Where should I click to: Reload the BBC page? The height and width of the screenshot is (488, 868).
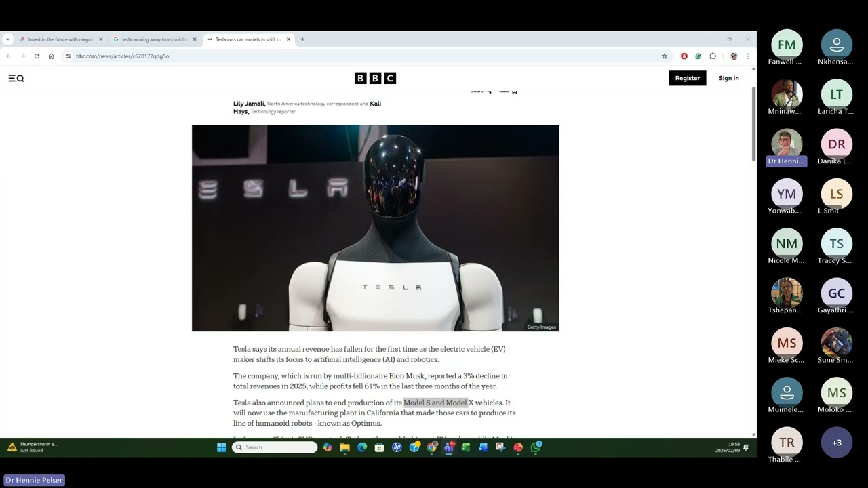point(37,56)
